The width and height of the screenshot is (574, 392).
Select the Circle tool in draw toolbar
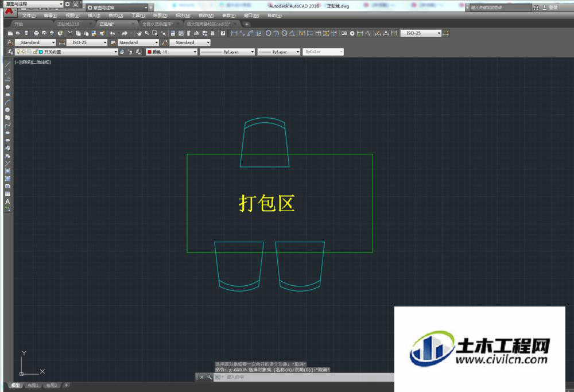coord(7,110)
